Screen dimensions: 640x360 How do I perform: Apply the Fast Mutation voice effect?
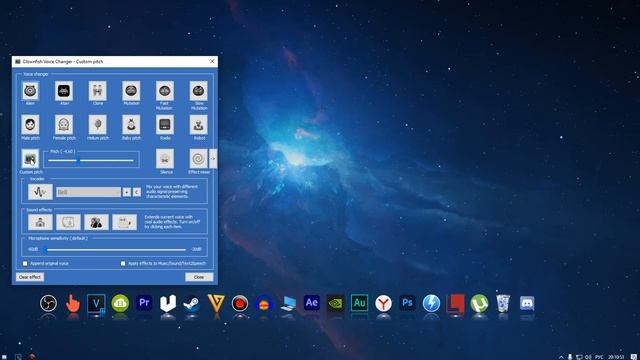click(164, 91)
